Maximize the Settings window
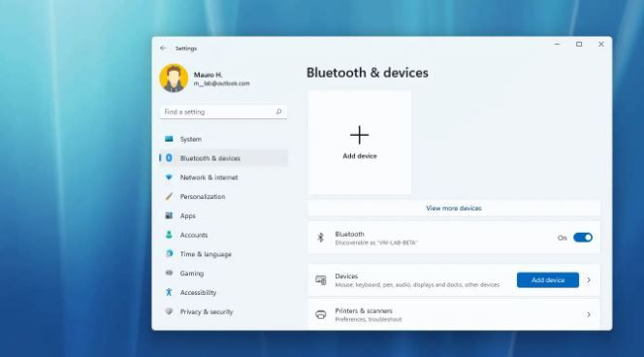644x357 pixels. click(x=579, y=44)
